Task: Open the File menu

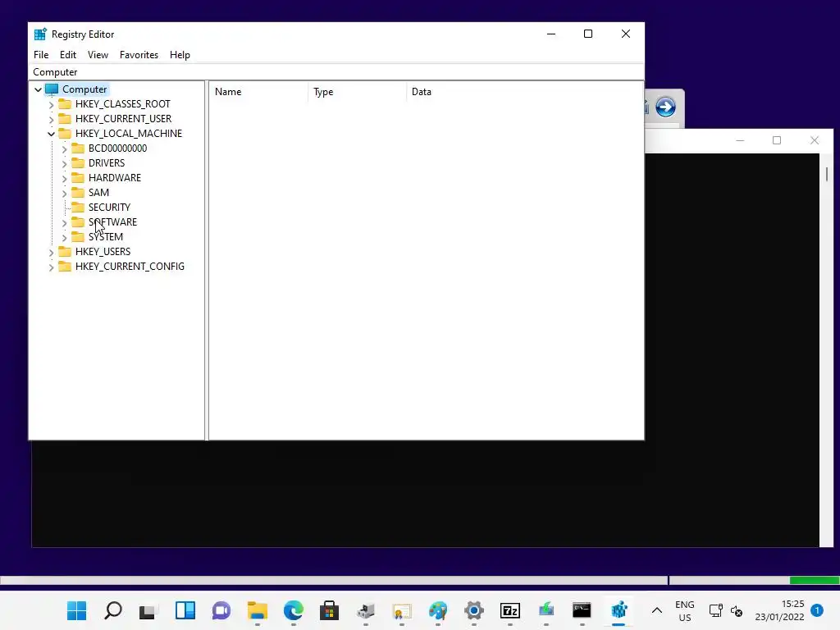Action: (41, 55)
